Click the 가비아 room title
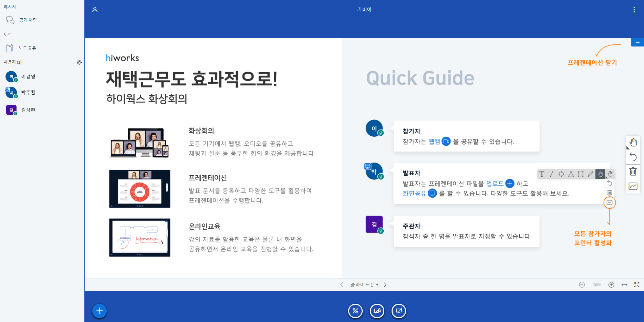Viewport: 644px width, 322px height. coord(364,10)
